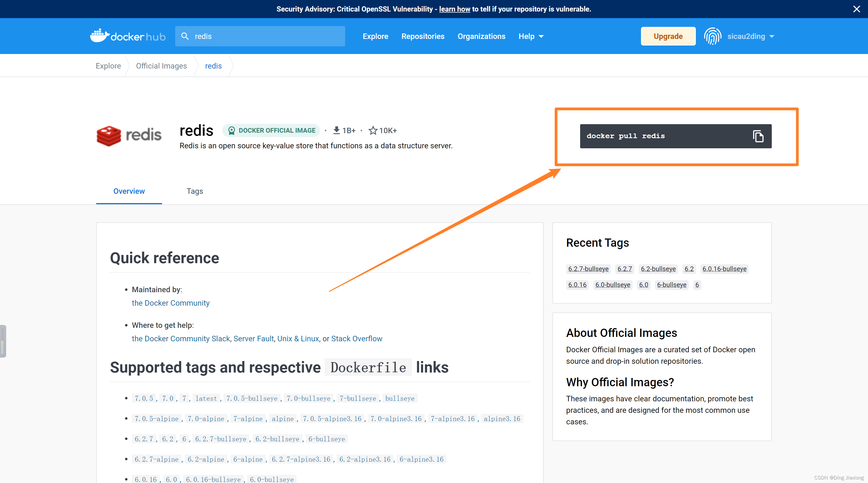Click the 6 recent tag
The image size is (868, 483).
click(x=697, y=285)
